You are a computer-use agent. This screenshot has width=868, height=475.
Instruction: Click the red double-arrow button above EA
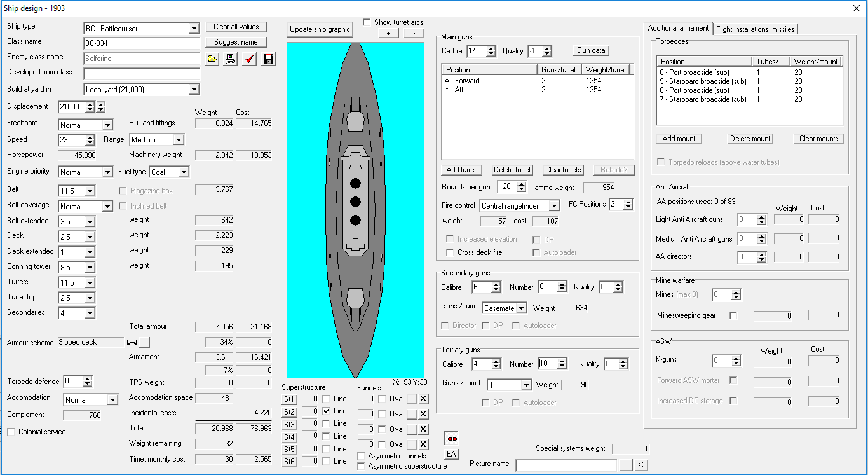[x=451, y=439]
